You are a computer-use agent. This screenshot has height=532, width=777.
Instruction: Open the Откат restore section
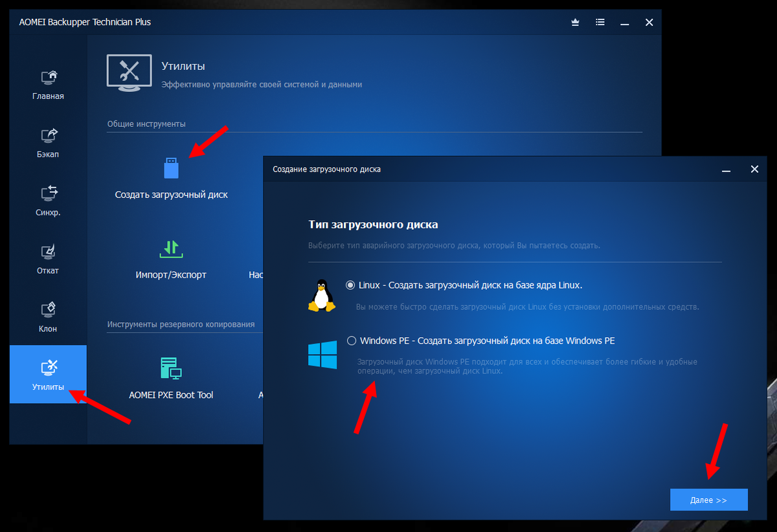pos(48,260)
